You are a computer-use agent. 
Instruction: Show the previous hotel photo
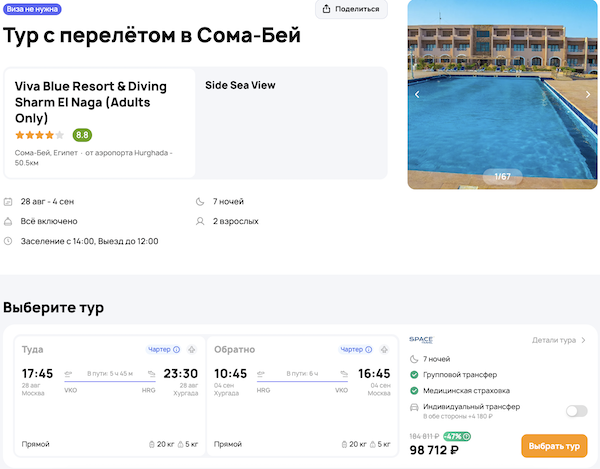(418, 95)
